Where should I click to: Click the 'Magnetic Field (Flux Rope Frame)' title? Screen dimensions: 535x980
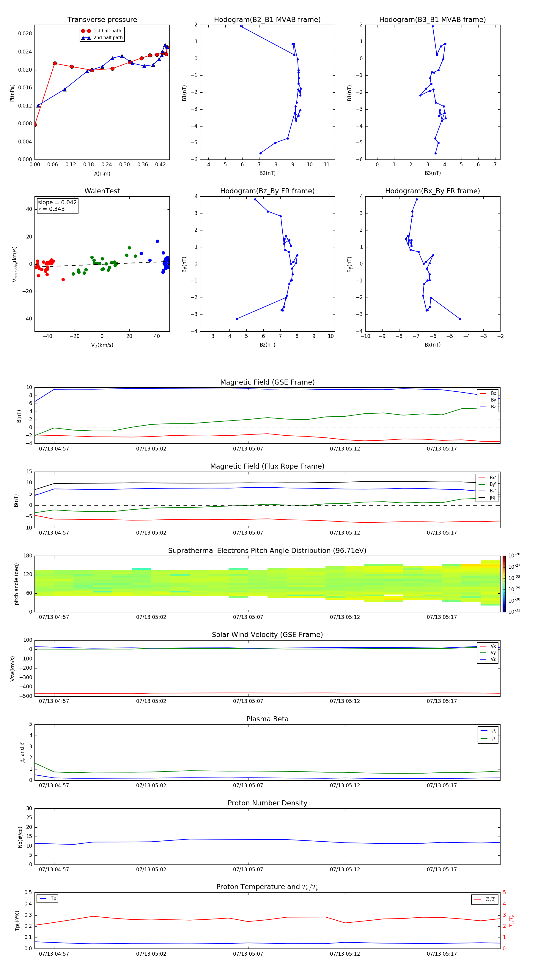click(267, 467)
